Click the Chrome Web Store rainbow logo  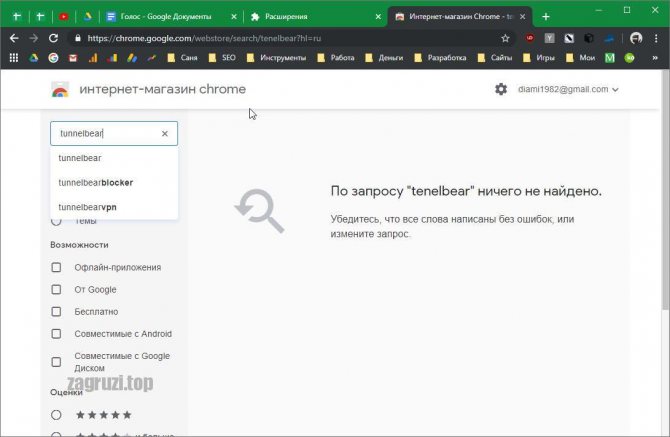click(x=60, y=90)
